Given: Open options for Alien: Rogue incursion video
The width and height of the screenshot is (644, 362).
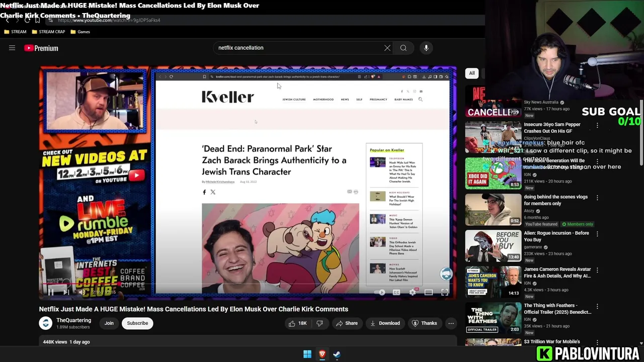Looking at the screenshot, I should click(x=597, y=234).
